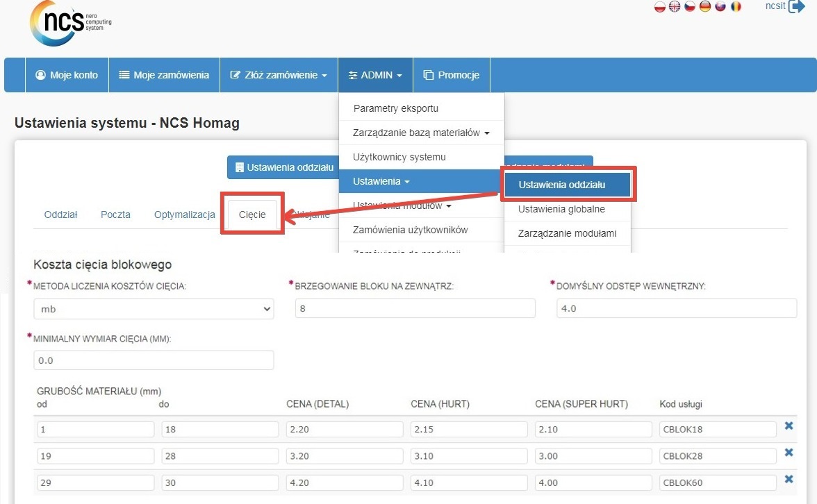Select the Slovak flag language
817x504 pixels.
pyautogui.click(x=720, y=6)
